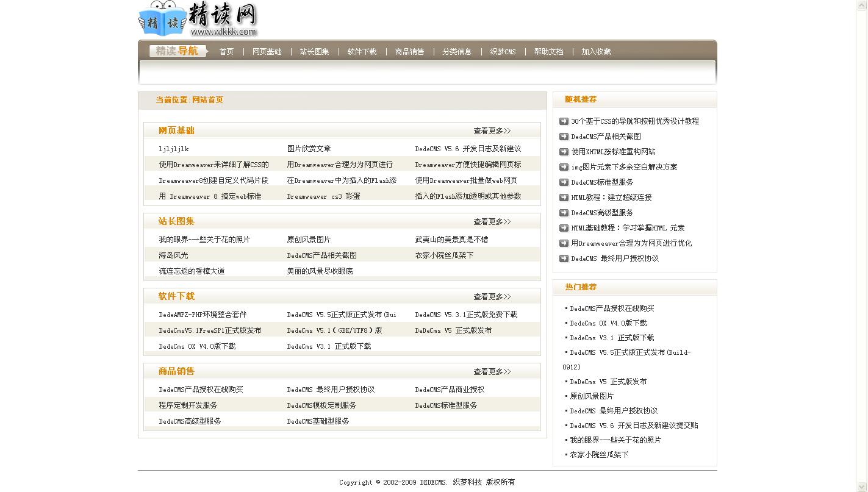The image size is (868, 492).
Task: Open DedeCMS产品授权在线购买 in 商品销售
Action: coord(201,390)
